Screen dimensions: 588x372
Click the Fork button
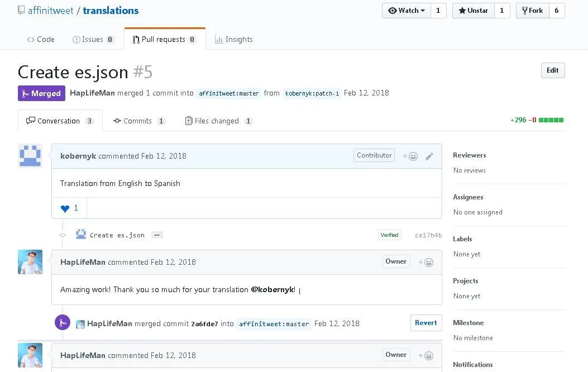[x=533, y=11]
